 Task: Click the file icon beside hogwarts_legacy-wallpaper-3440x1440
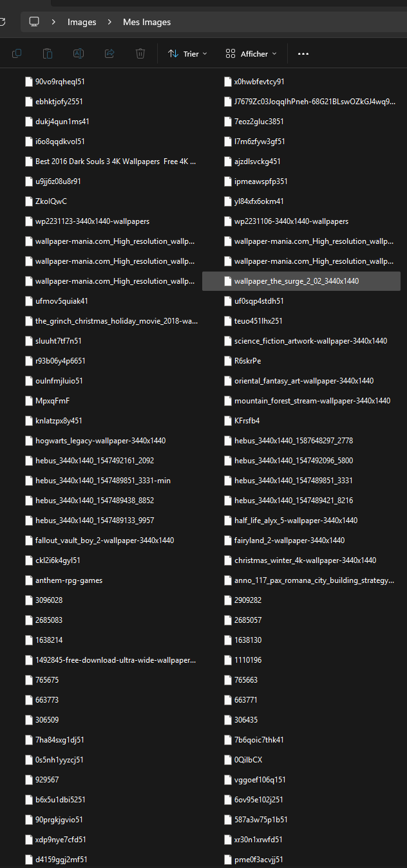(28, 441)
